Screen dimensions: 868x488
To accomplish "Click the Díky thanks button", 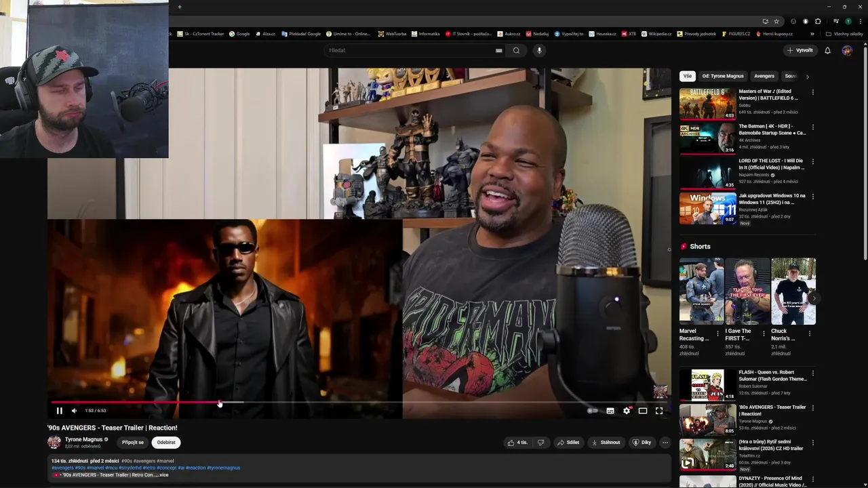I will 642,443.
